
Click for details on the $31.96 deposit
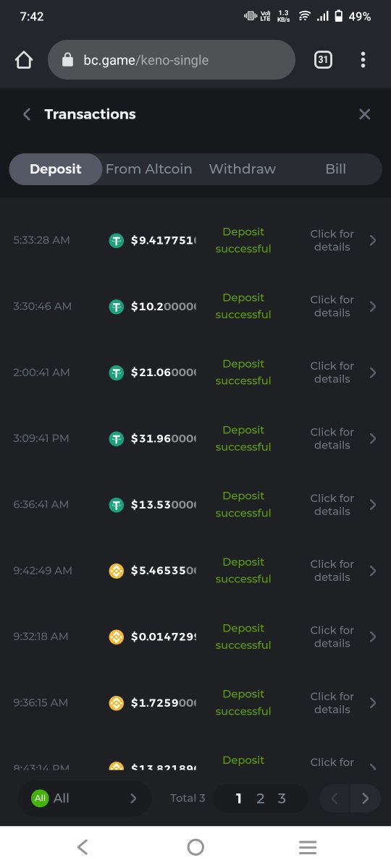[x=332, y=438]
